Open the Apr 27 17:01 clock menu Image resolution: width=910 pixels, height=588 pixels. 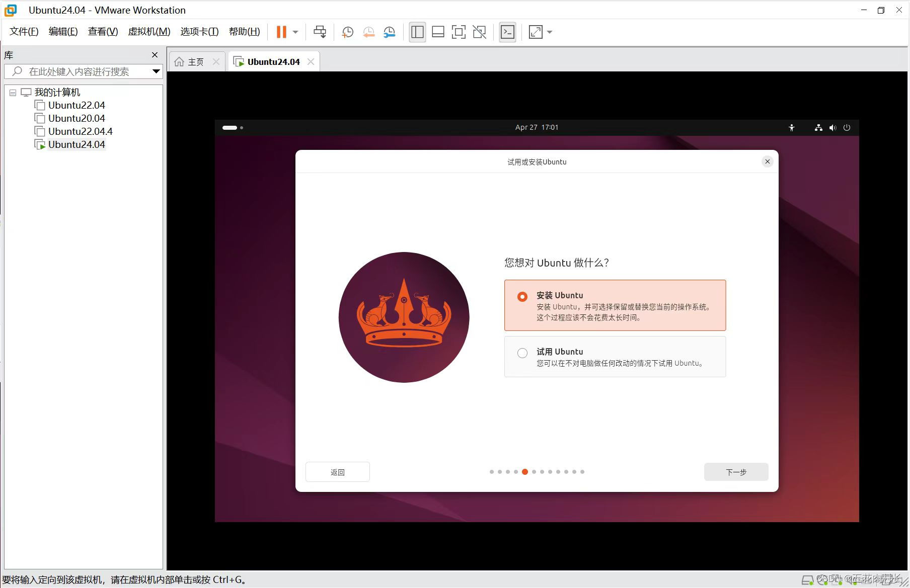[537, 127]
